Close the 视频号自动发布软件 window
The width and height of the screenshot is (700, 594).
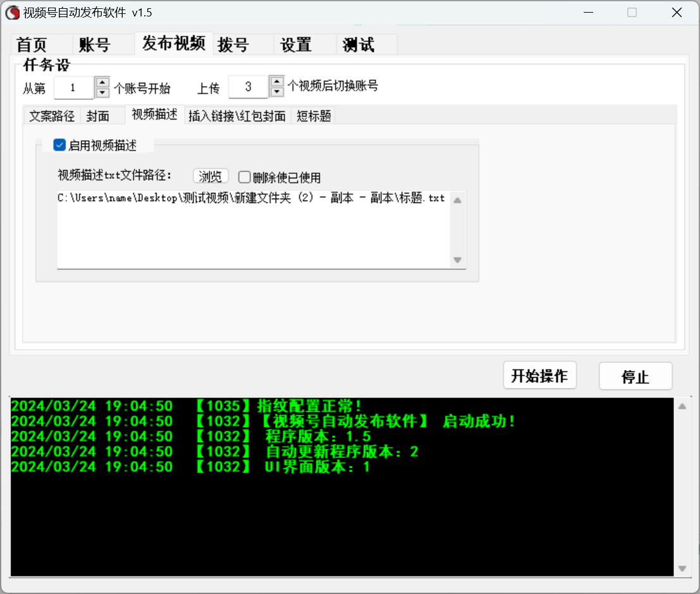(x=677, y=13)
